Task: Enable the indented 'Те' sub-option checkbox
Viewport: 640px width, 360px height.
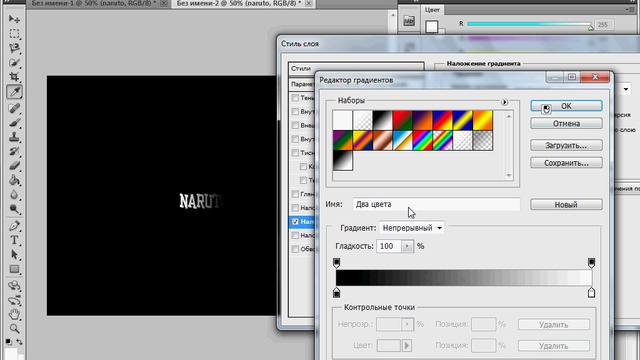Action: (x=303, y=180)
